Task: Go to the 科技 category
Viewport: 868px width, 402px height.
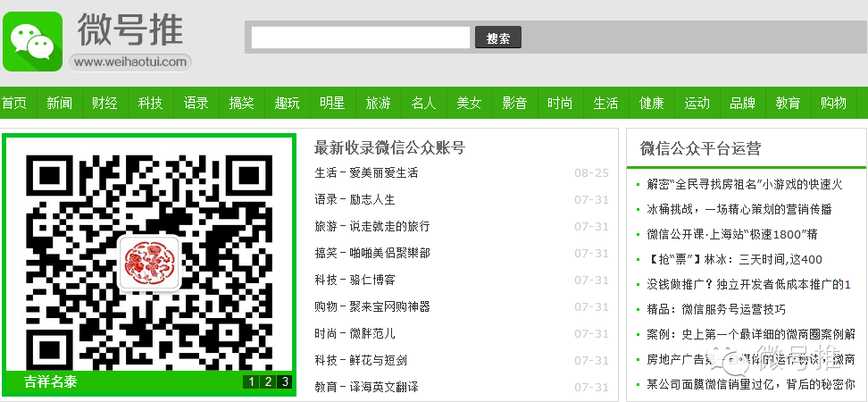Action: pos(151,103)
